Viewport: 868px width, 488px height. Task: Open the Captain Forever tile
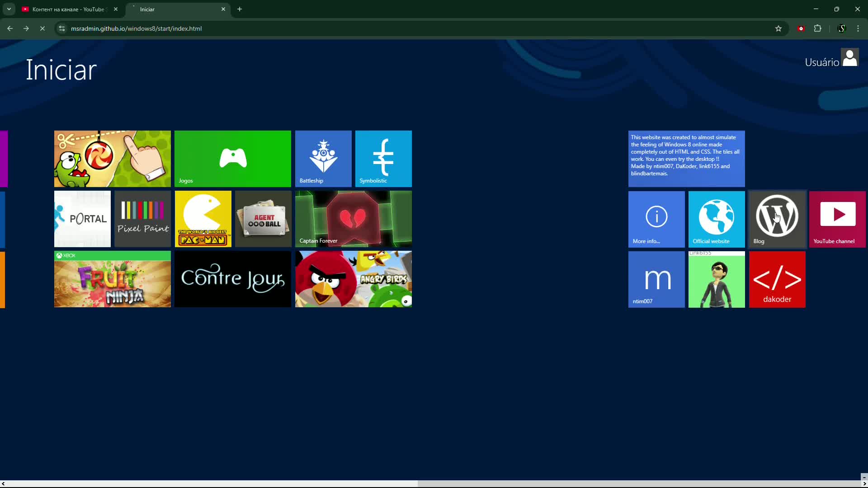tap(354, 219)
